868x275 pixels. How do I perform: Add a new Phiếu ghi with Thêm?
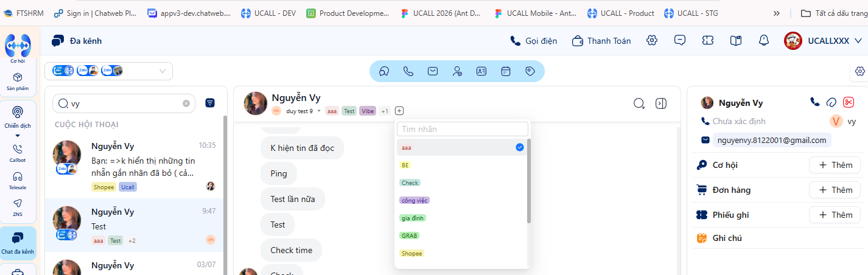pyautogui.click(x=834, y=215)
